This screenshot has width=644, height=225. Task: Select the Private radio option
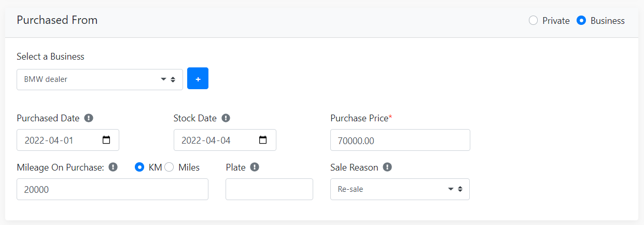point(533,21)
